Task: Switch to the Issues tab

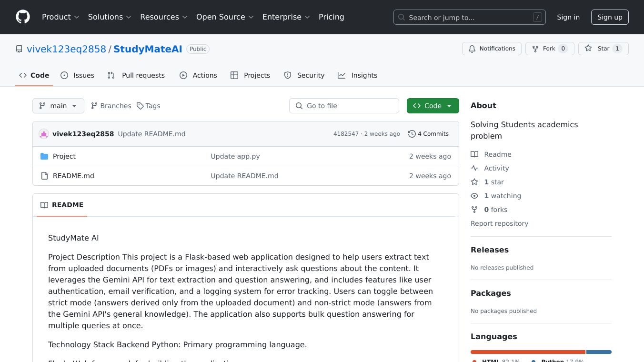Action: [x=78, y=75]
